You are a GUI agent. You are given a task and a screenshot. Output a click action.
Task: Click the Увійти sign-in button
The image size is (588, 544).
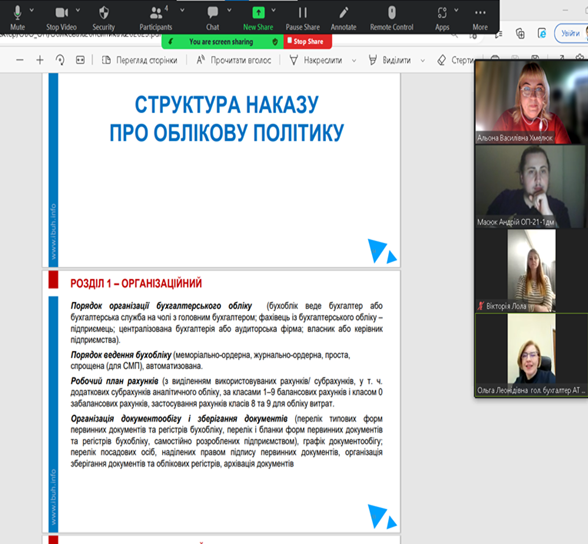coord(570,33)
